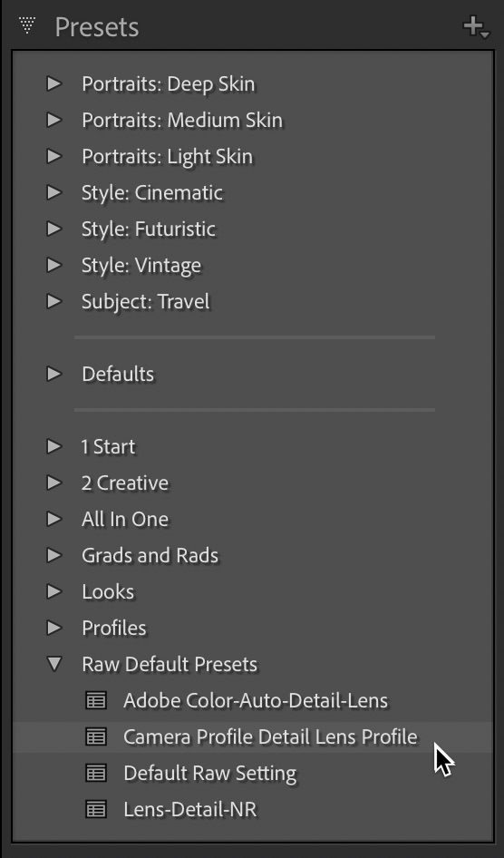Screen dimensions: 504x858
Task: Collapse the Presets panel header triangle
Action: 26,25
